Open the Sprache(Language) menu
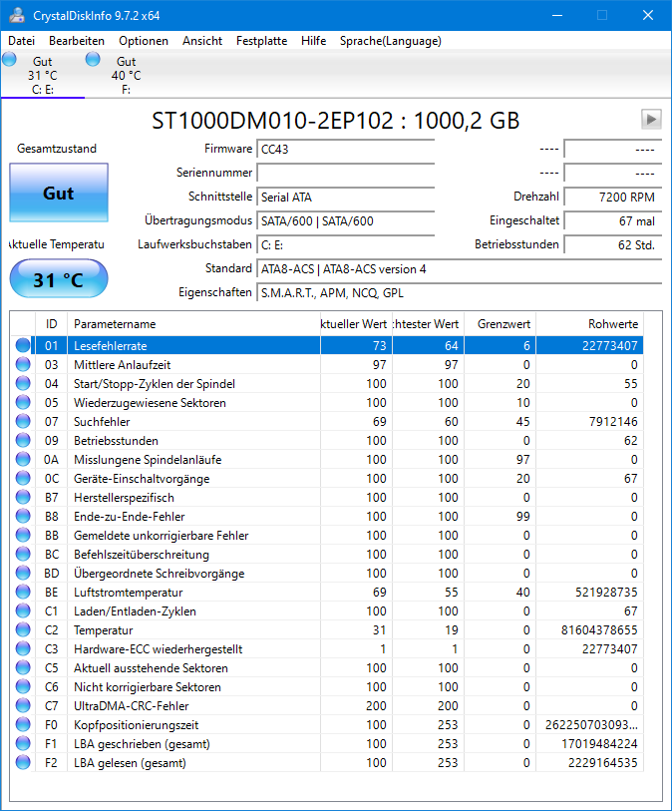 [391, 41]
